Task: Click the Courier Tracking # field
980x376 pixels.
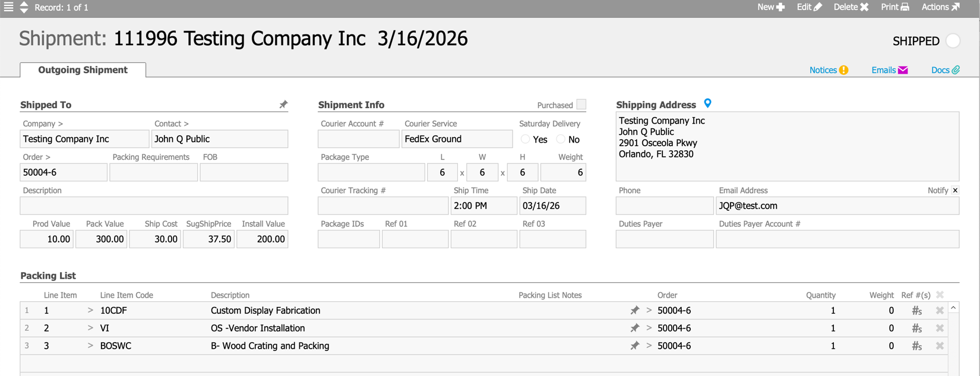Action: pos(382,206)
